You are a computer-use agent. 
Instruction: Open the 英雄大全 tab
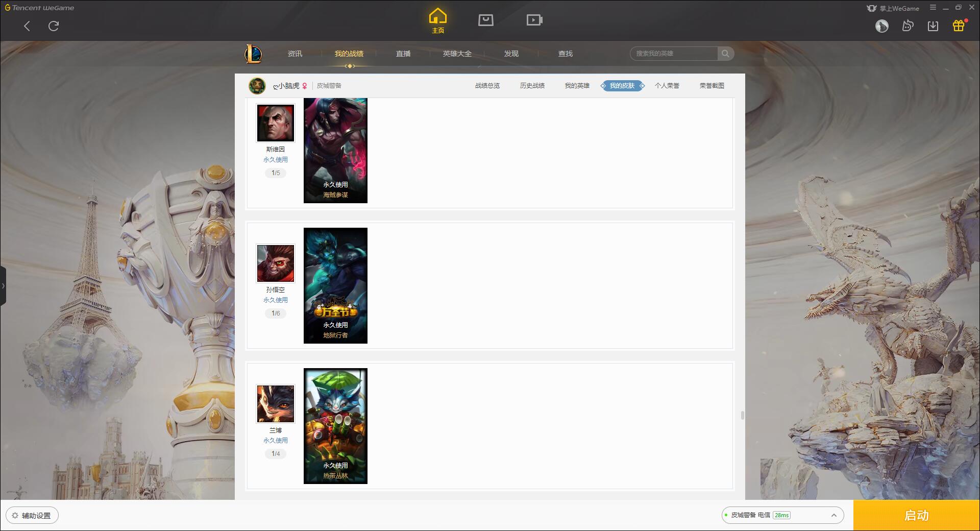457,54
